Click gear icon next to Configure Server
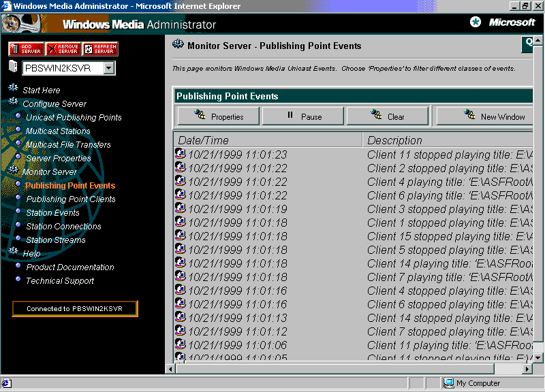Viewport: 545px width, 392px height. tap(13, 101)
